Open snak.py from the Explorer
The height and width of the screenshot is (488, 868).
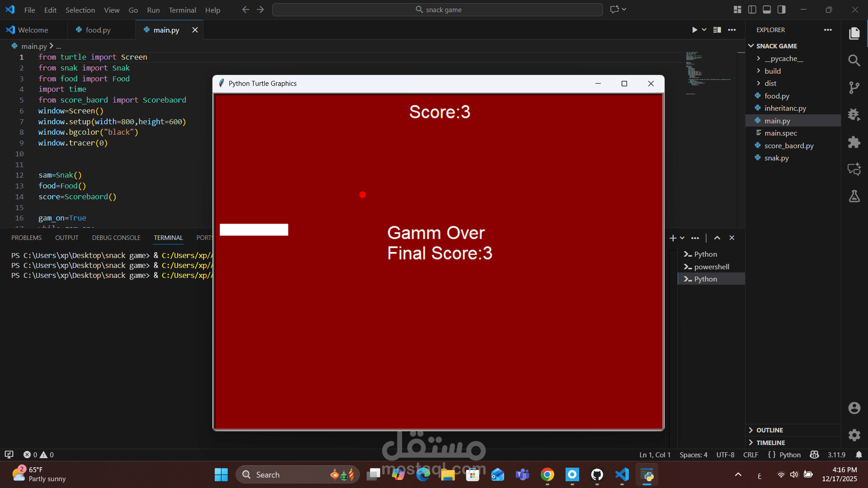pos(776,158)
